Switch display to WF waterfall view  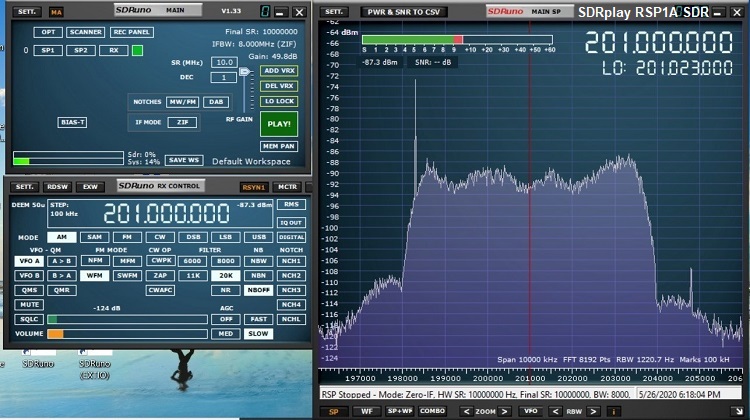(367, 410)
